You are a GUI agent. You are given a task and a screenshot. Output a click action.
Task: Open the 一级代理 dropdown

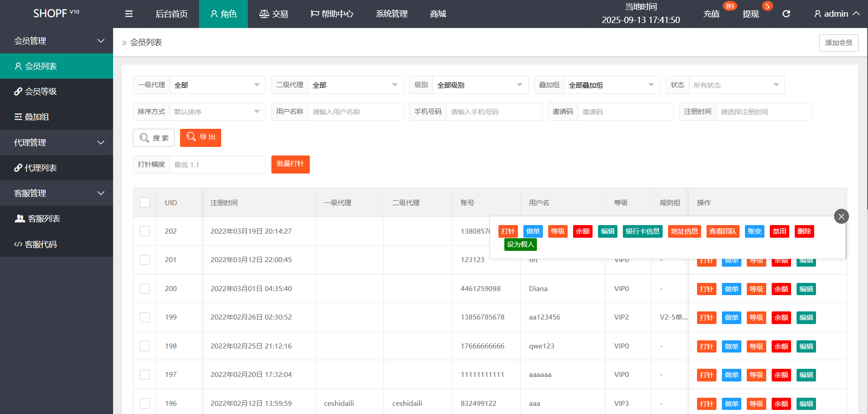click(x=217, y=85)
